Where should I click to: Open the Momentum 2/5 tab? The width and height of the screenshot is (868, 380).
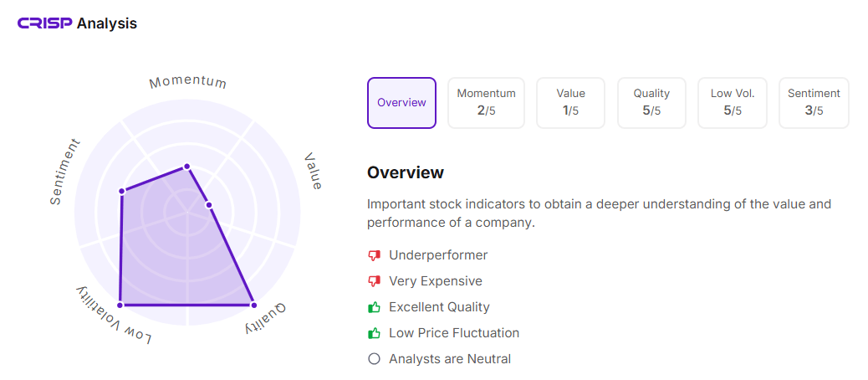tap(486, 103)
